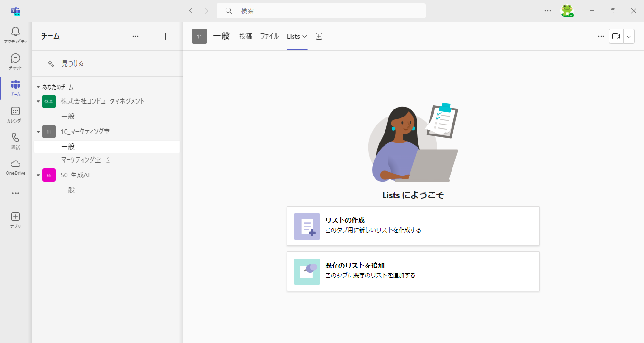Switch to the ファイル tab
The height and width of the screenshot is (343, 644).
[x=269, y=36]
